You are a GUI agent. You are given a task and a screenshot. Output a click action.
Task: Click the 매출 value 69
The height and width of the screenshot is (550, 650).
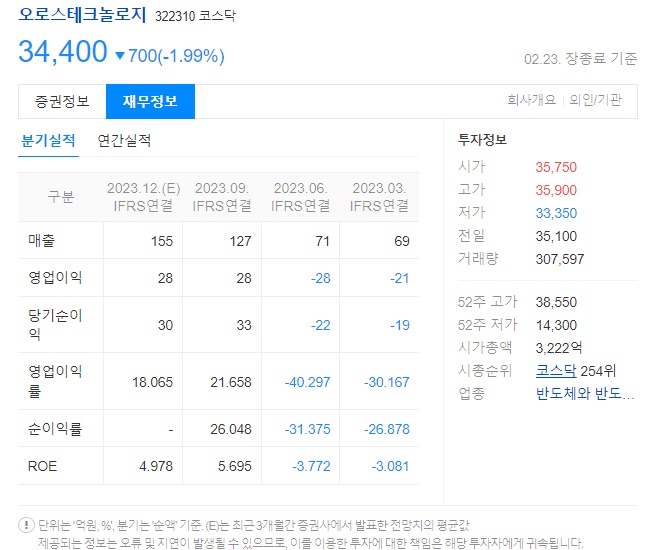pos(402,241)
